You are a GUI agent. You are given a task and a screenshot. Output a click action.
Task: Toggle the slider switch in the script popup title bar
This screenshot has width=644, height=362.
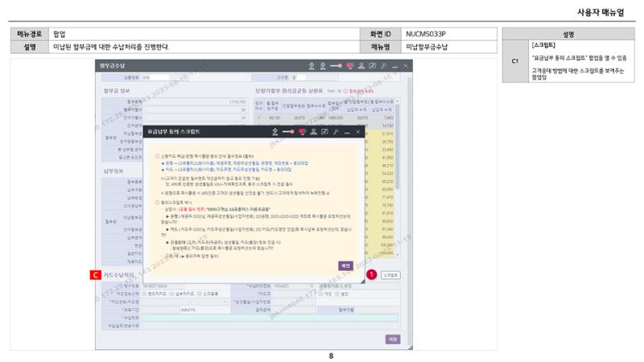pyautogui.click(x=288, y=132)
